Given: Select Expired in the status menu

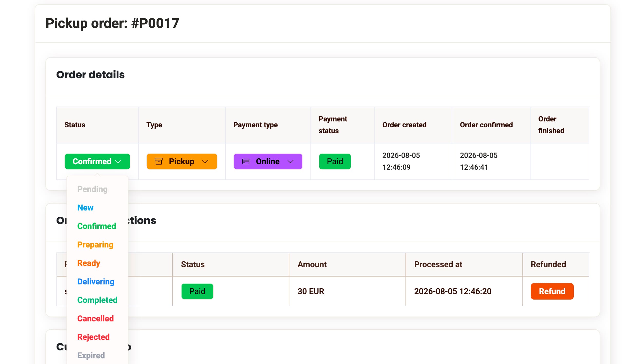Looking at the screenshot, I should coord(91,356).
